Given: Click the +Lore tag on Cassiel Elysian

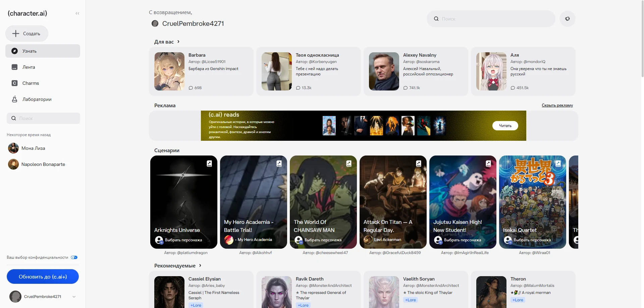Looking at the screenshot, I should [x=196, y=305].
